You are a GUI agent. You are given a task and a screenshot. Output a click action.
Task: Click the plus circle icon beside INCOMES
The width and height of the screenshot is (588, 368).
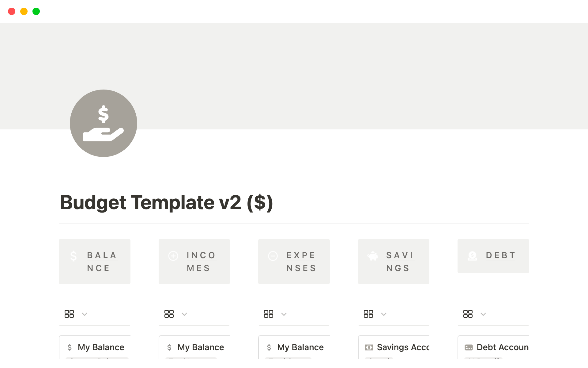pyautogui.click(x=173, y=256)
